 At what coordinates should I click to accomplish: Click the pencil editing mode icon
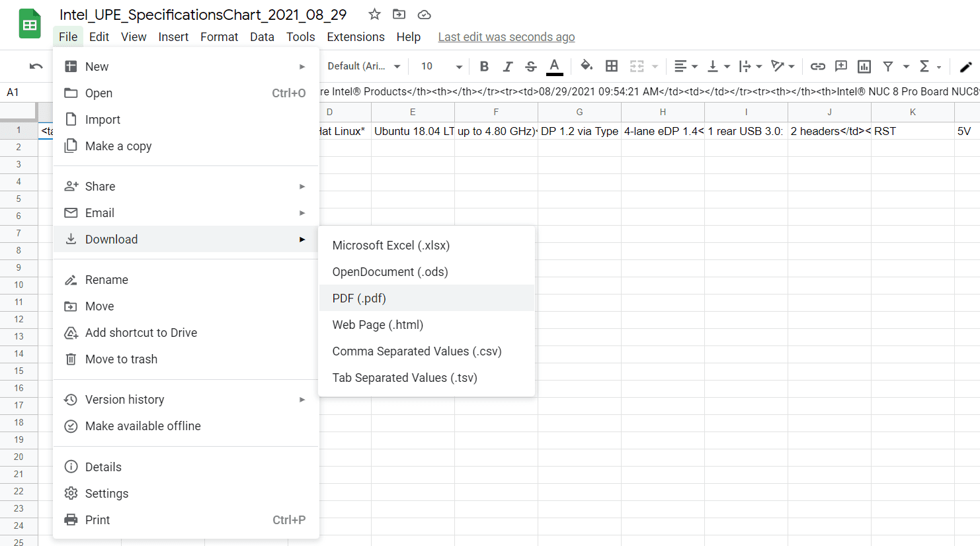point(965,66)
